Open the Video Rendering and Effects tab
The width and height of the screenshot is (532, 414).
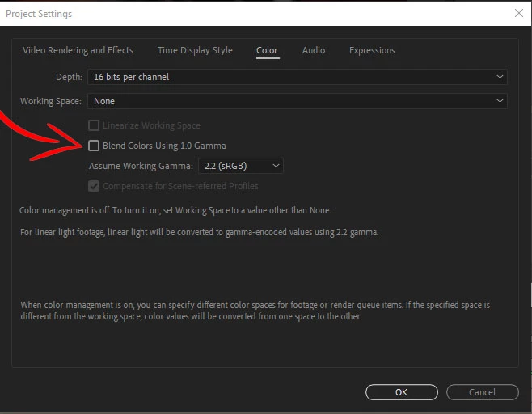tap(78, 50)
